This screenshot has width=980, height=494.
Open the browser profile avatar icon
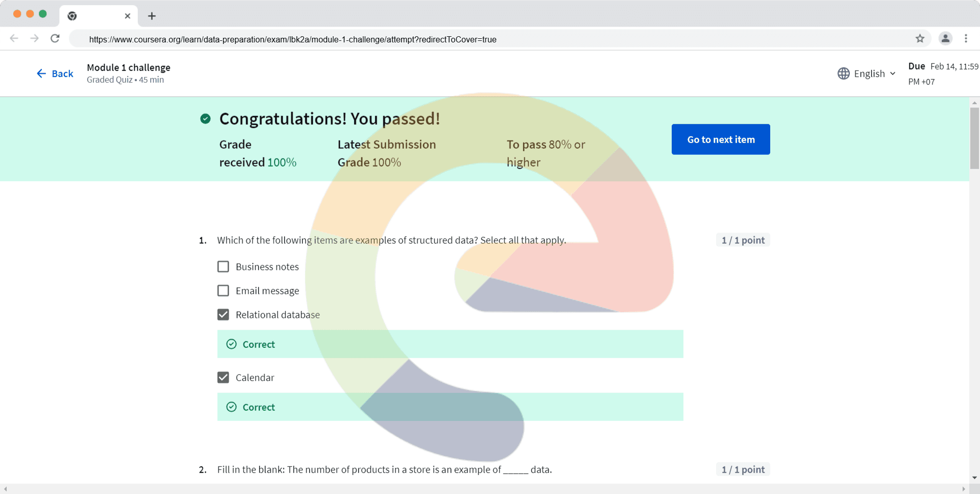point(945,38)
